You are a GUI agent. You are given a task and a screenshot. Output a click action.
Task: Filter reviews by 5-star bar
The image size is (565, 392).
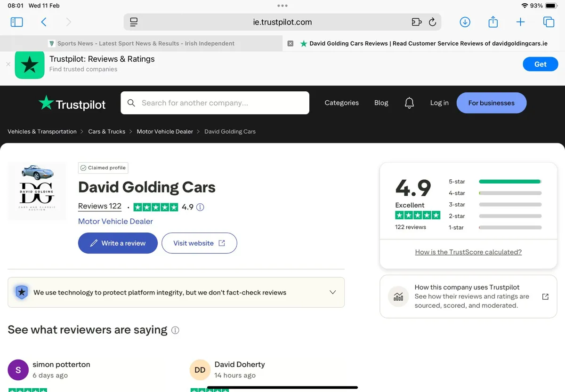coord(510,182)
